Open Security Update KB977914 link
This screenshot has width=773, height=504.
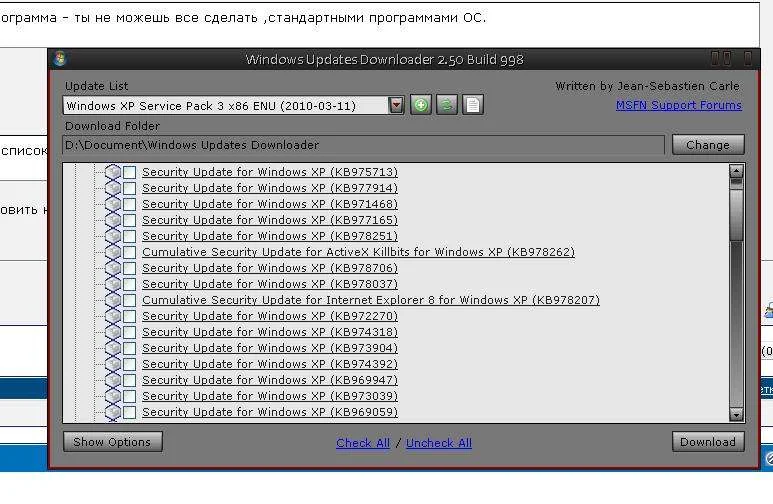(x=270, y=188)
